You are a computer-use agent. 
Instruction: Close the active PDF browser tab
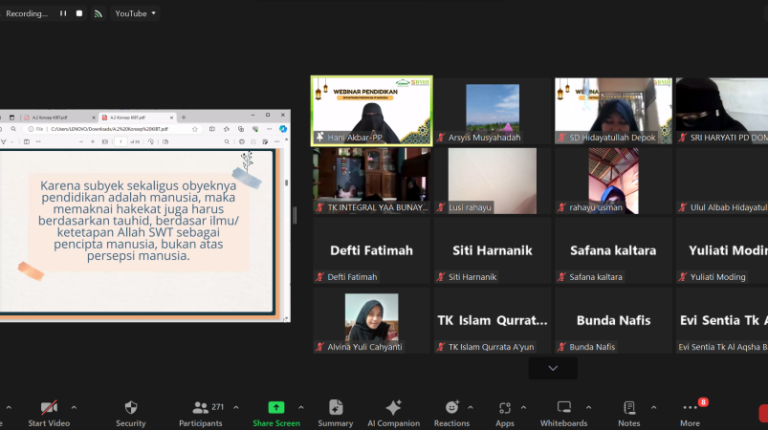171,118
